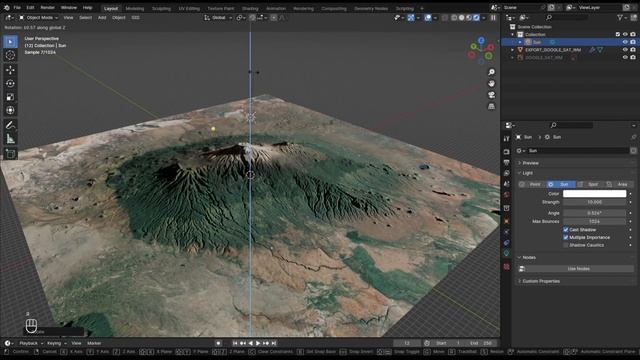Select the Select Box tool

click(x=11, y=42)
